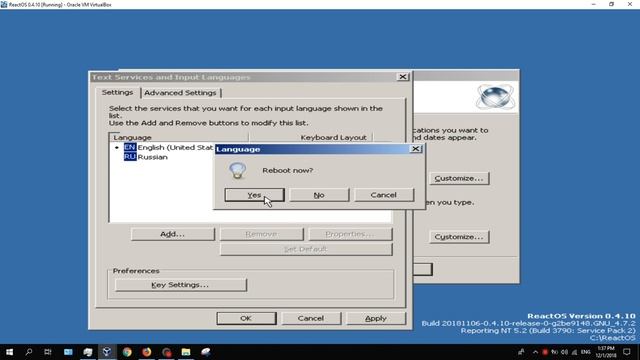Click the red tray icon

[x=544, y=352]
